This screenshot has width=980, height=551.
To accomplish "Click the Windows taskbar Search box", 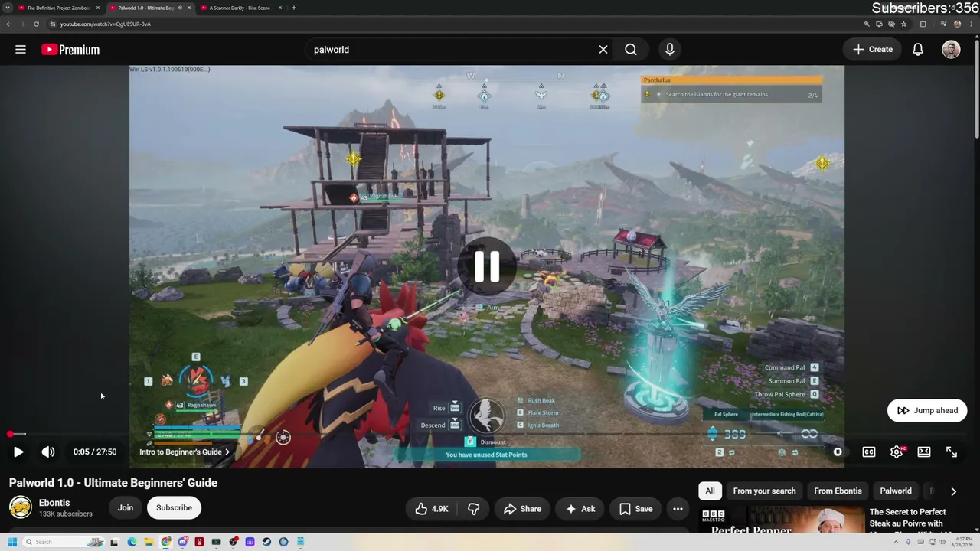I will (63, 542).
